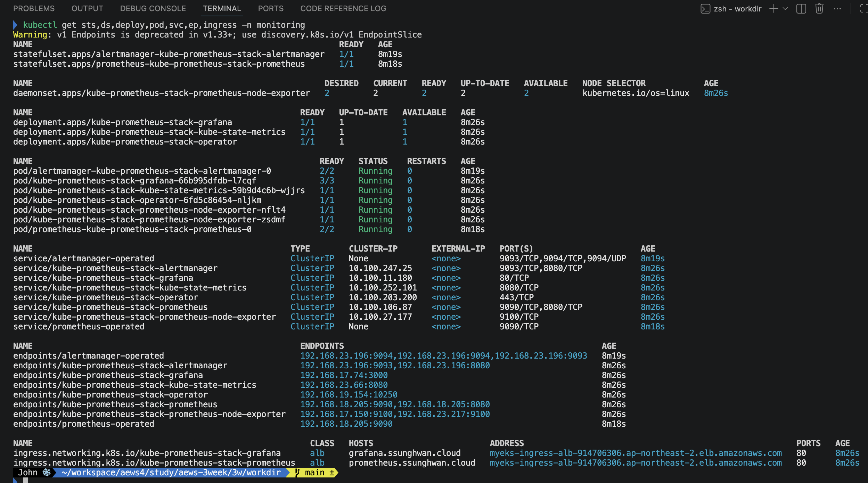
Task: Click the git main branch prompt segment
Action: coord(314,473)
